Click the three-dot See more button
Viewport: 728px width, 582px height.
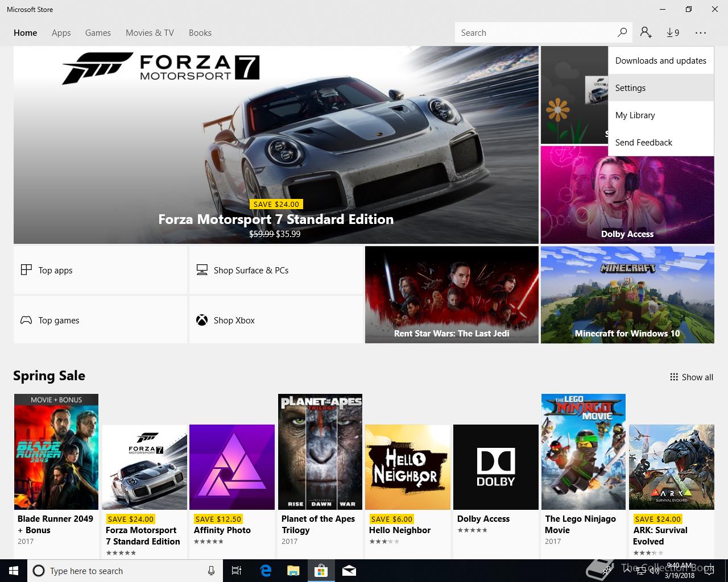click(700, 33)
